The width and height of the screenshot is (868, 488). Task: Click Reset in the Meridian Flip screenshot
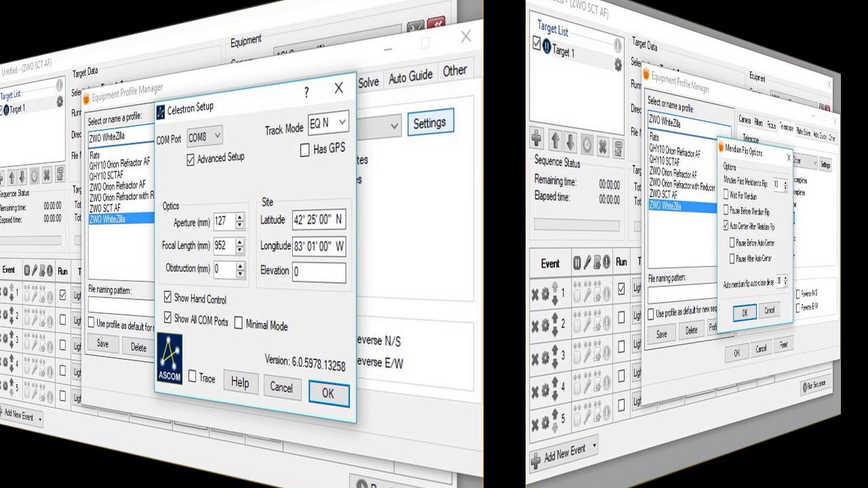783,345
